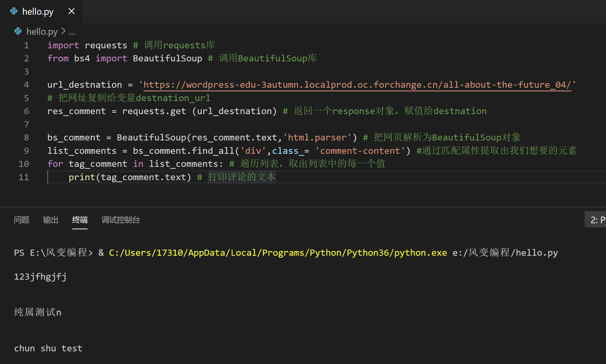Click line number 1 in the gutter

coord(26,45)
